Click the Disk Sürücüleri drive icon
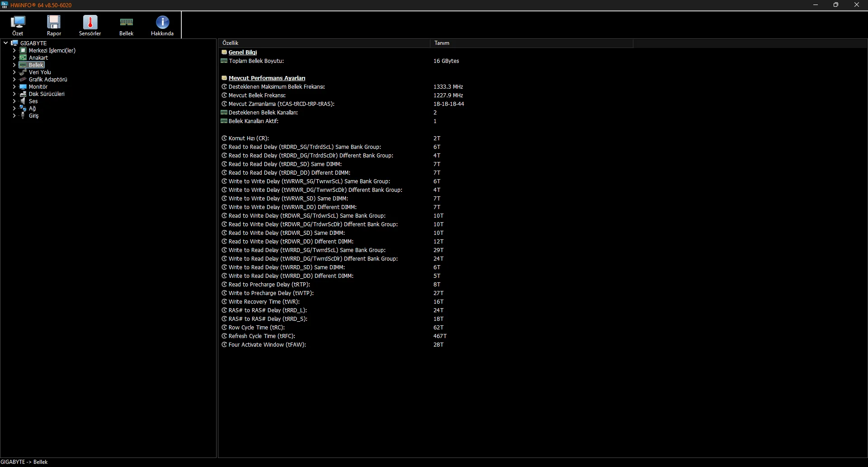The height and width of the screenshot is (467, 868). (x=23, y=94)
